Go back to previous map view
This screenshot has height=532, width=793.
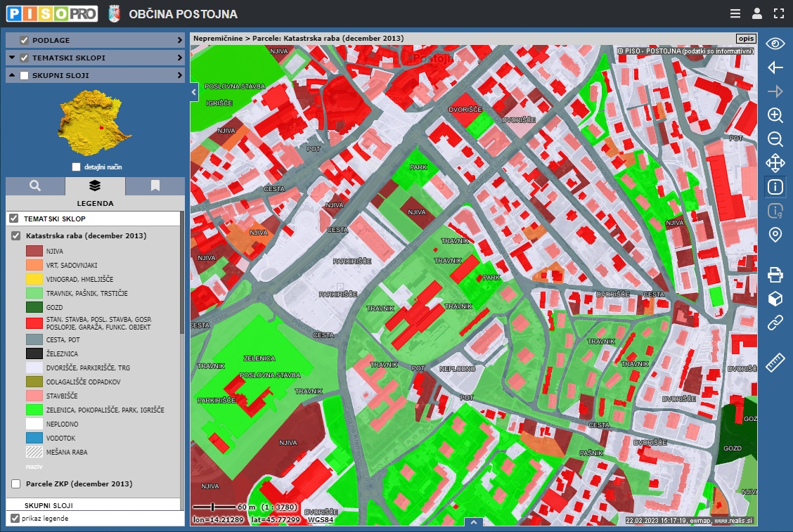775,67
